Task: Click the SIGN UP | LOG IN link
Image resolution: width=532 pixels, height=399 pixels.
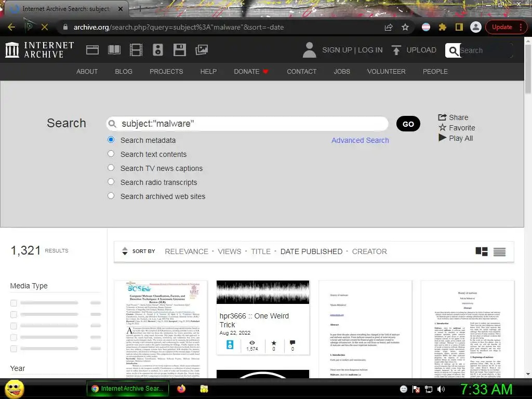Action: 352,50
